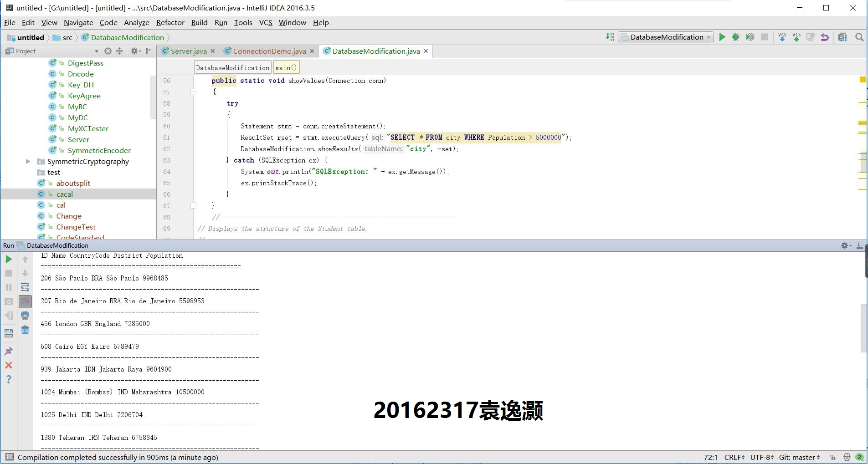Select the cal class in Project view
The height and width of the screenshot is (464, 868).
[61, 205]
